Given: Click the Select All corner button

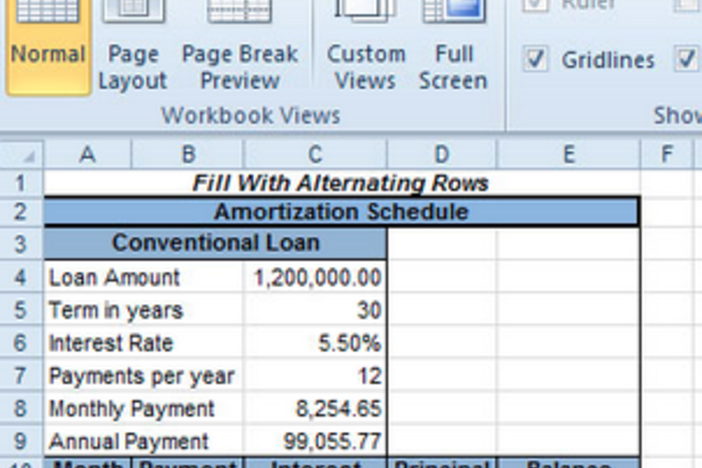Looking at the screenshot, I should (x=21, y=155).
